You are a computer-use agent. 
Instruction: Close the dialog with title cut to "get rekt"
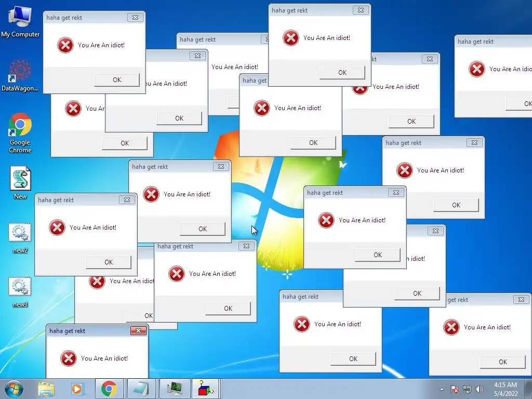pyautogui.click(x=521, y=300)
